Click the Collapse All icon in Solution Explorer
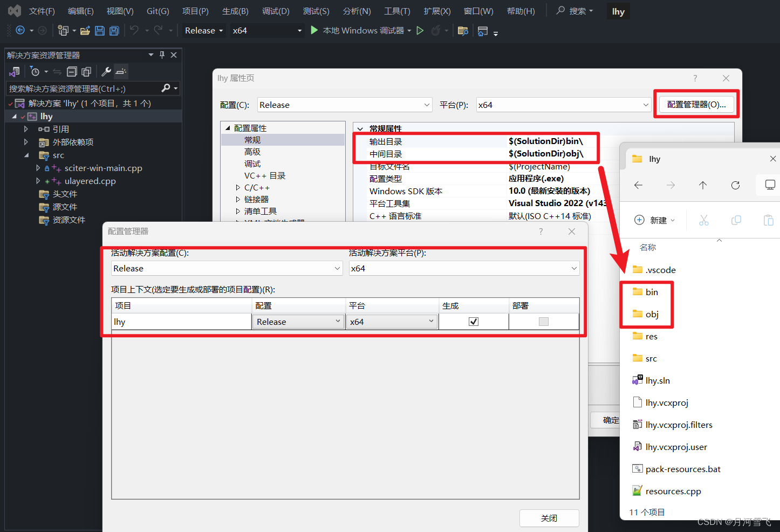Screen dimensions: 780x532 coord(71,71)
